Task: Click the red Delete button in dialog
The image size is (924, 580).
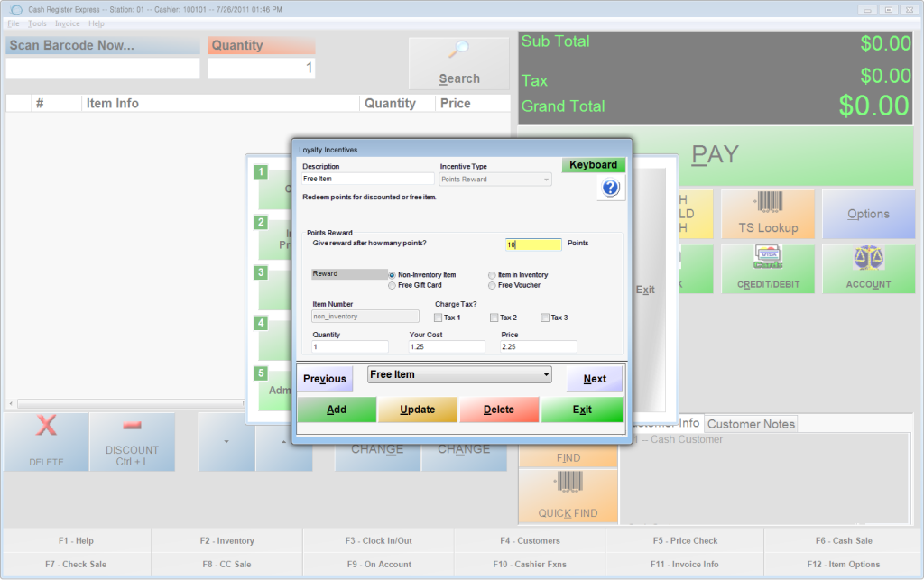Action: tap(498, 410)
